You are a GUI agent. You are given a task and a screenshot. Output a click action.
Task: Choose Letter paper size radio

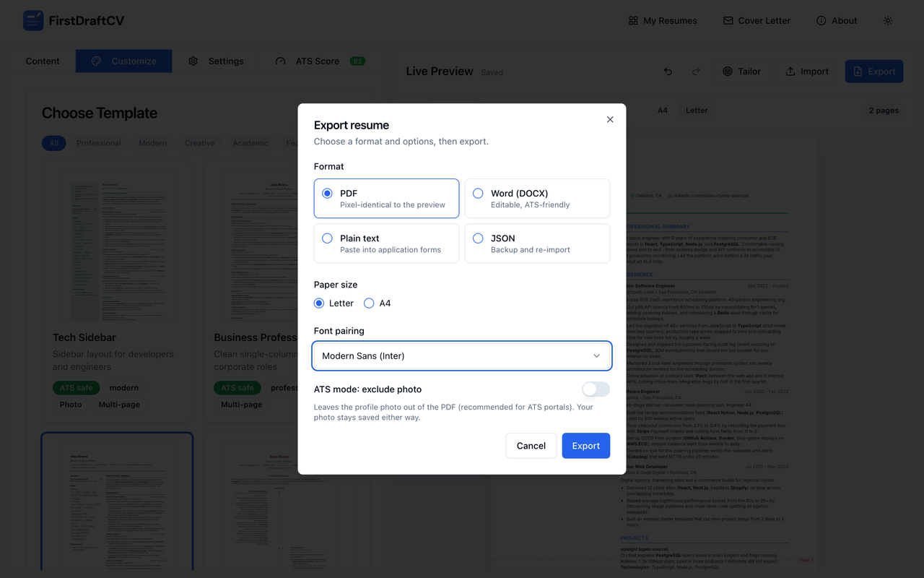point(319,303)
